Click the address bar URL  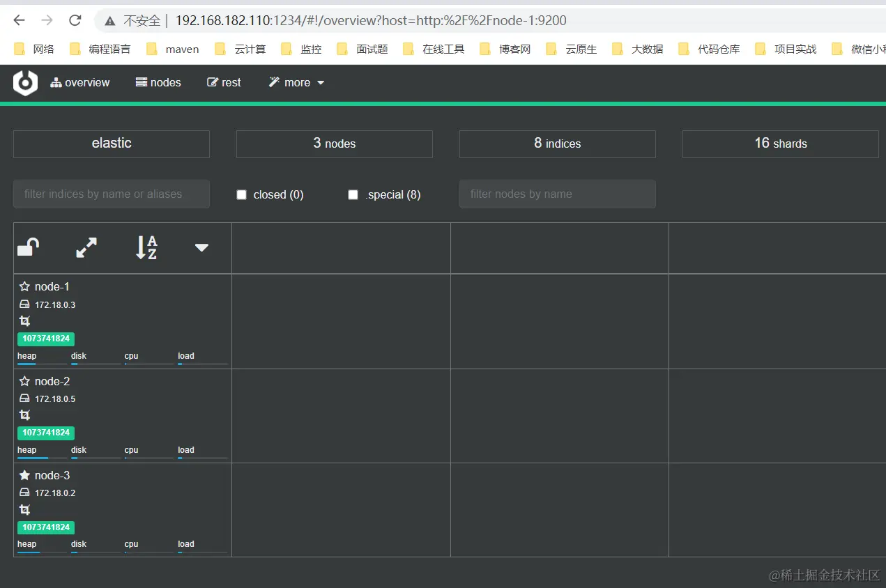pyautogui.click(x=371, y=21)
